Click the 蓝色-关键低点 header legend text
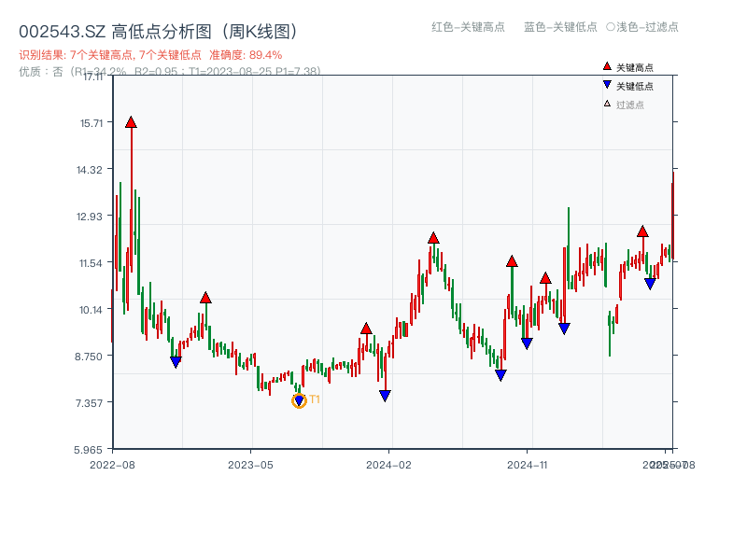This screenshot has width=747, height=560. point(561,27)
